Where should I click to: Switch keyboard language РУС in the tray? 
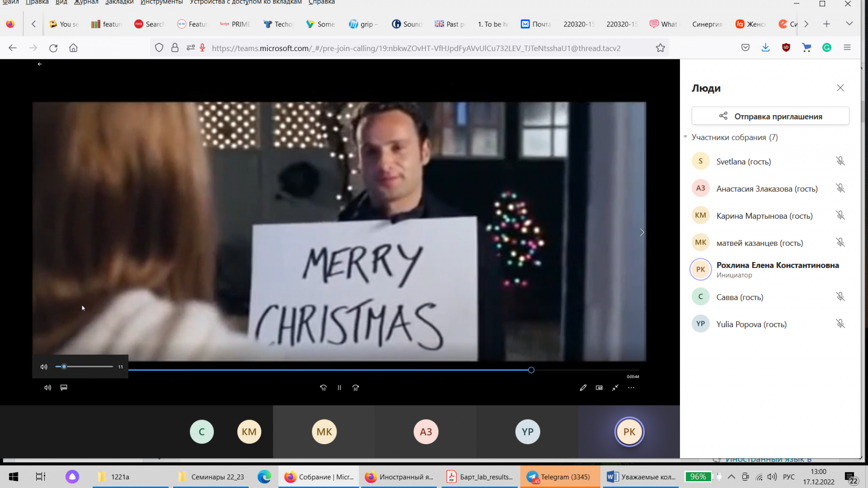point(789,476)
